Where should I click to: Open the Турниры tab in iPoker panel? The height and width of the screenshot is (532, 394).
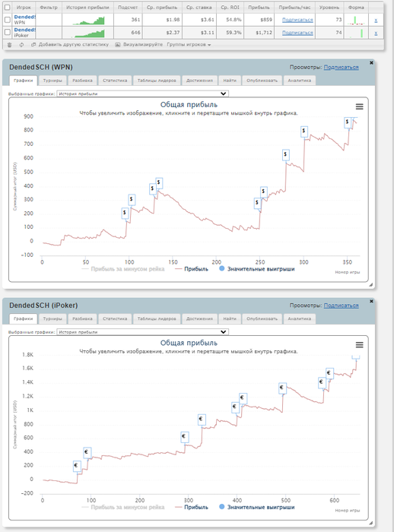[52, 318]
